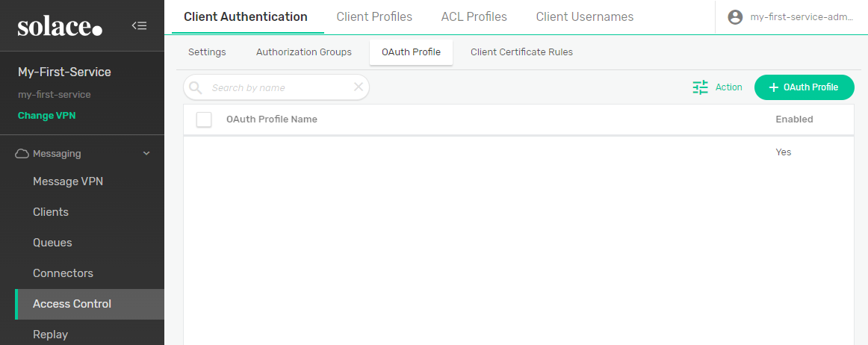Open the Action dropdown menu
868x345 pixels.
(728, 87)
